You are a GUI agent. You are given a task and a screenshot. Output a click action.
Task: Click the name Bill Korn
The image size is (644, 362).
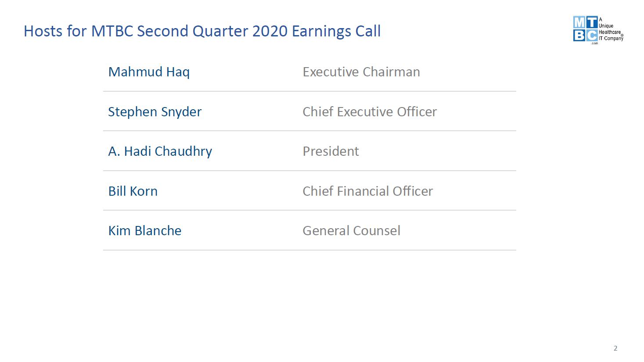133,191
